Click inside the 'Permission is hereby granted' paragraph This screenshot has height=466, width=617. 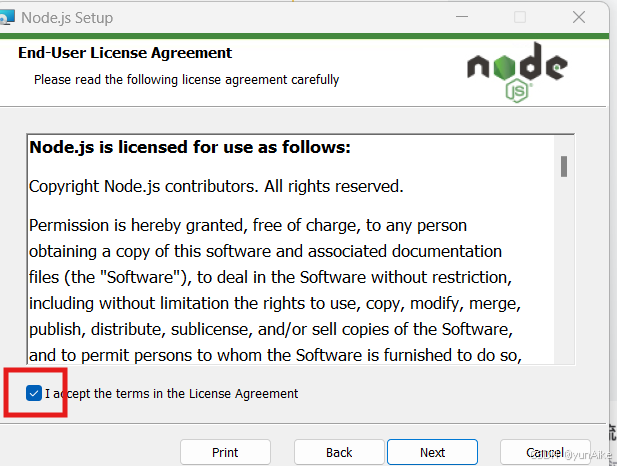pyautogui.click(x=275, y=290)
